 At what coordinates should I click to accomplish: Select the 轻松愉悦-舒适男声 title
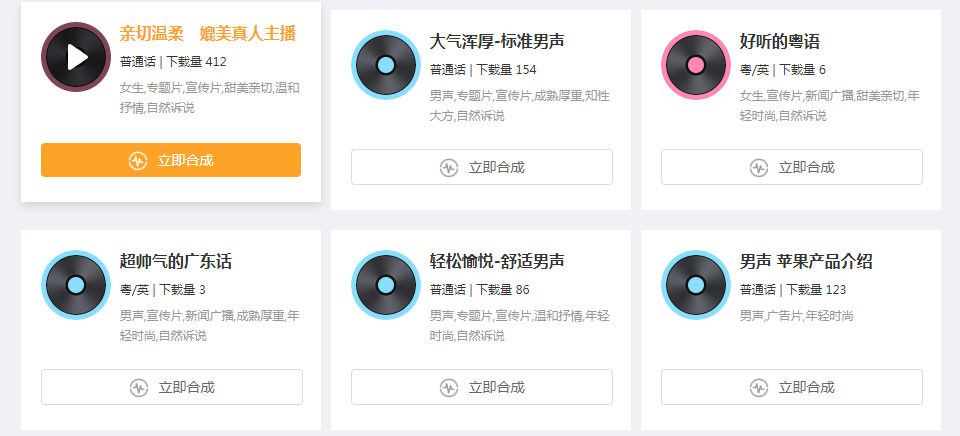(x=497, y=262)
